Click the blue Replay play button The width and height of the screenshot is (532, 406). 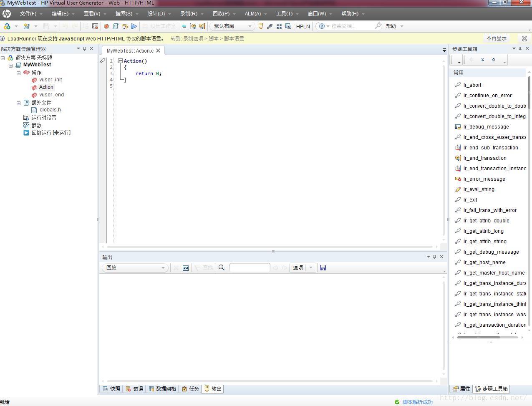(134, 26)
